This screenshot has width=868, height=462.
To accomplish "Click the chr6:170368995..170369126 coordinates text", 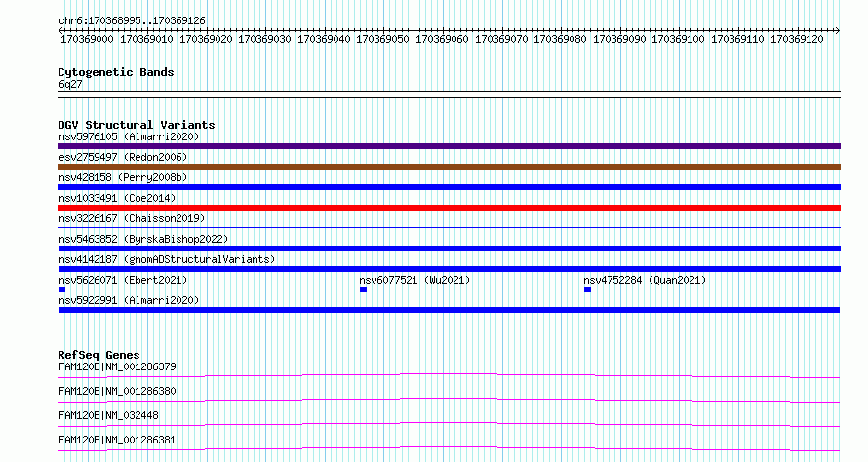I will point(132,21).
